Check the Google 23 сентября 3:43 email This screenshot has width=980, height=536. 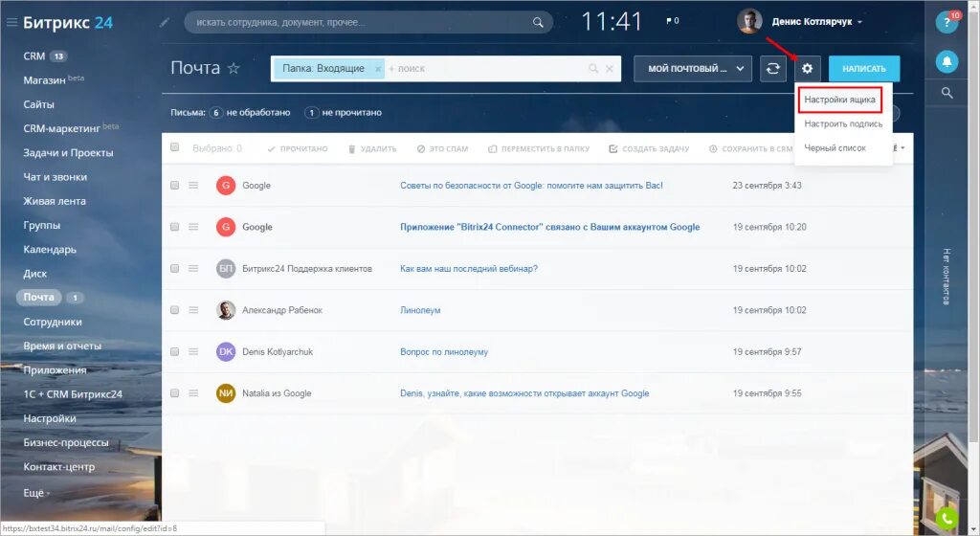tap(174, 186)
